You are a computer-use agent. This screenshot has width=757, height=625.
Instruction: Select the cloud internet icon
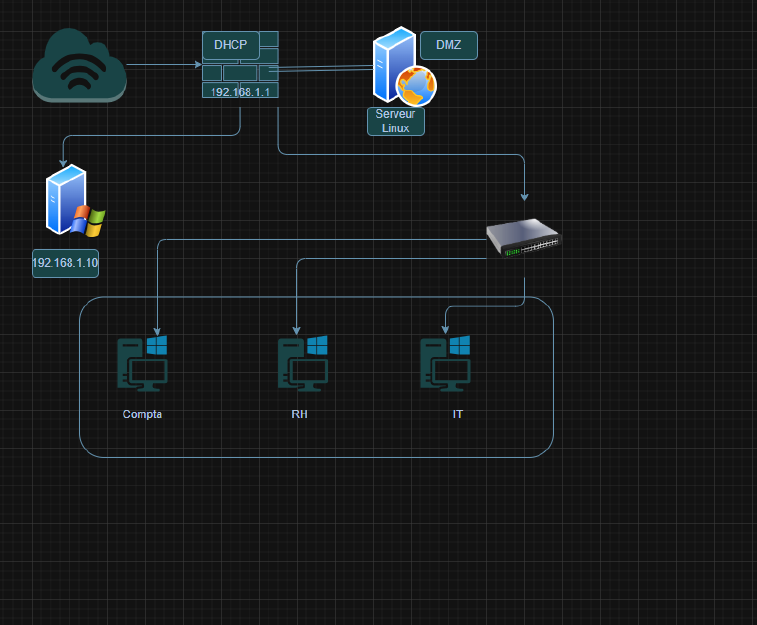[79, 65]
